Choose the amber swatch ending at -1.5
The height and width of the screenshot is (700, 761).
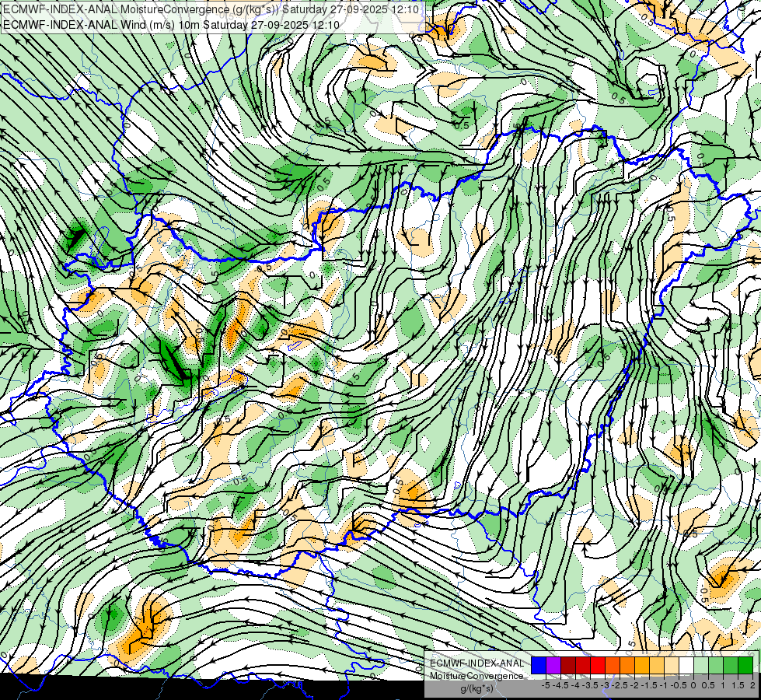tap(642, 666)
